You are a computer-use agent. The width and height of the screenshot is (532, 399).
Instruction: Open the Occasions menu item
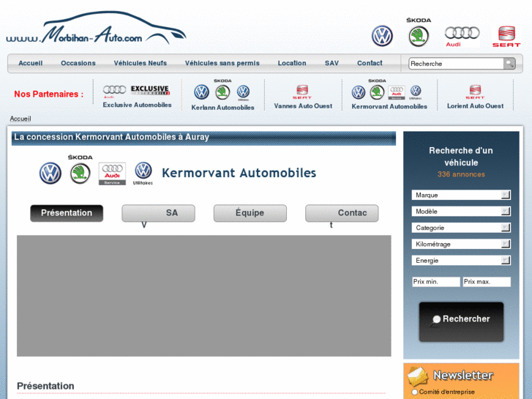point(78,63)
